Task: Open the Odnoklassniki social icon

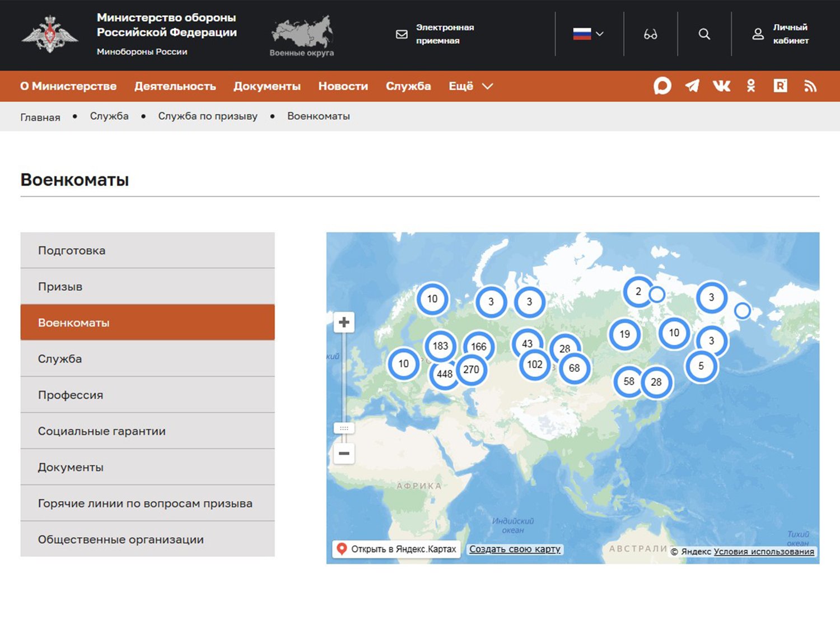Action: click(751, 86)
